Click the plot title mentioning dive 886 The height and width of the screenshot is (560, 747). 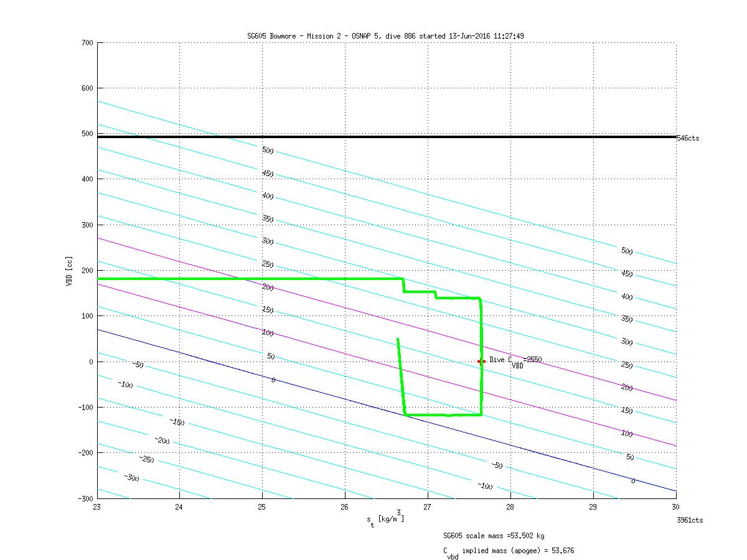(385, 36)
